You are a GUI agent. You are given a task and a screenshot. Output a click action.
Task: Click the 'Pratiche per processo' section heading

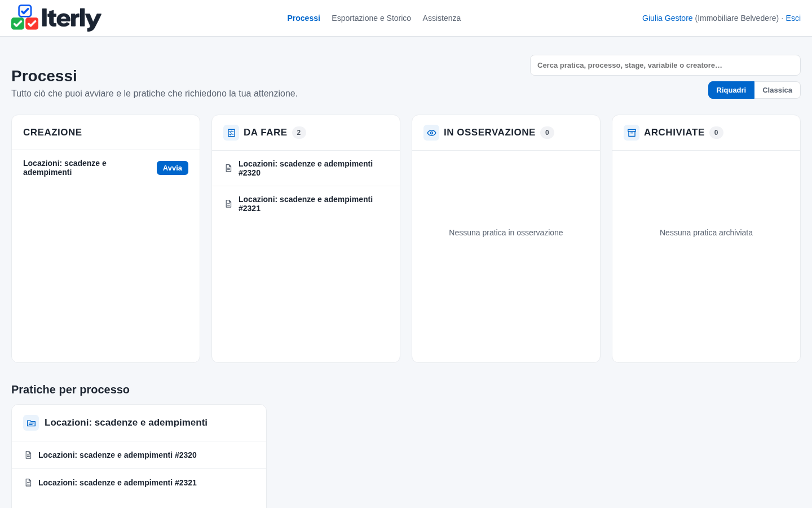(70, 389)
